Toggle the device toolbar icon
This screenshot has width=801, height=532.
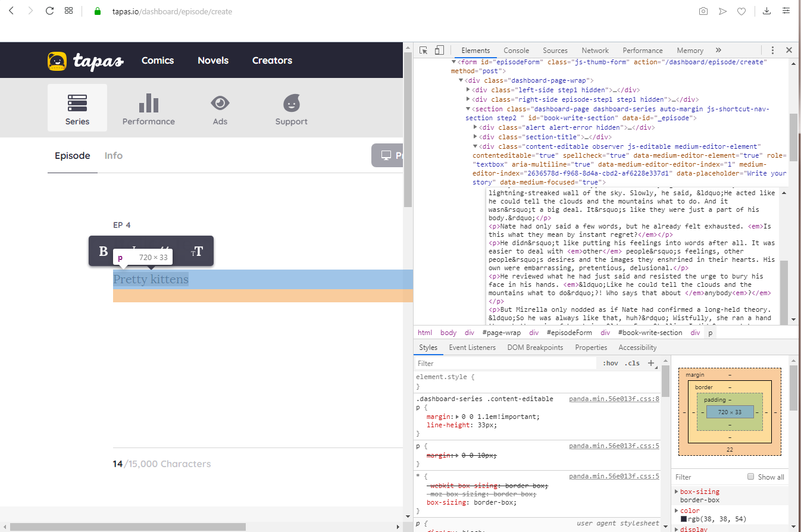tap(439, 51)
